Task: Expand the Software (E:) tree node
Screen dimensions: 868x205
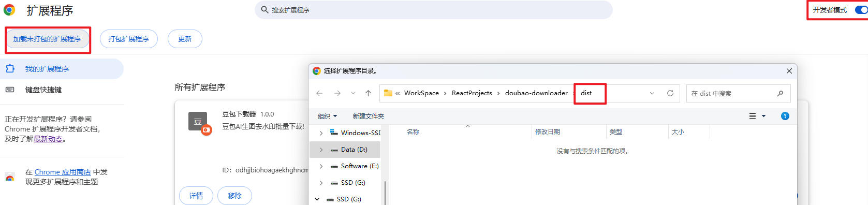Action: pos(321,166)
